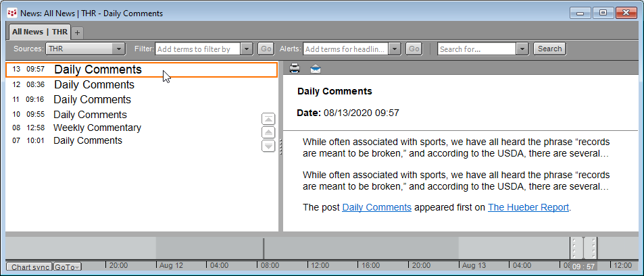
Task: Toggle the Chart sync button
Action: tap(30, 267)
